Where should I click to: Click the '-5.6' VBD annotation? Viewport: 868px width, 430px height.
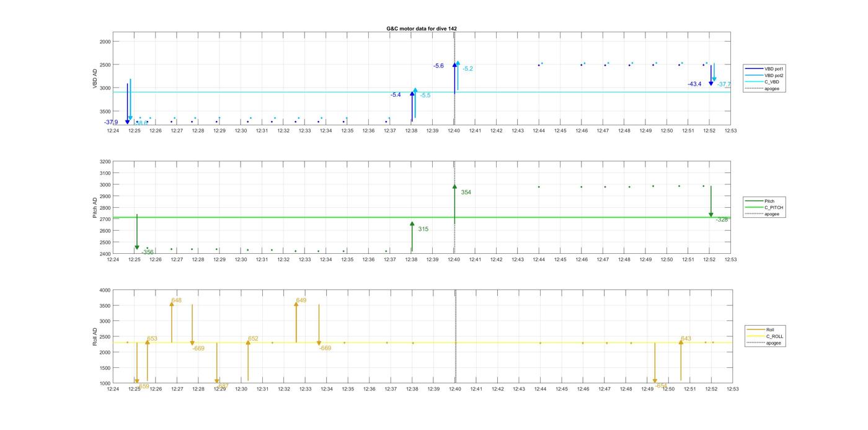pos(438,66)
